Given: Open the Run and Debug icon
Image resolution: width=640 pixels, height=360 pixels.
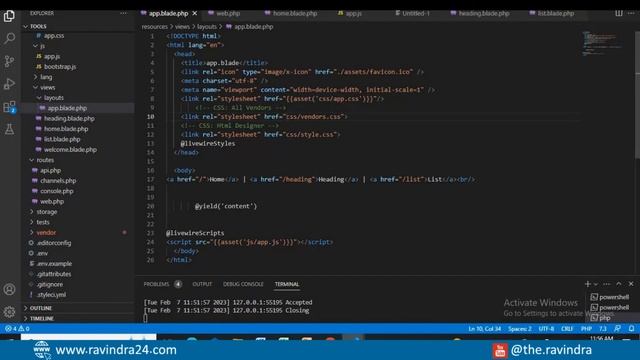Looking at the screenshot, I should pos(9,84).
